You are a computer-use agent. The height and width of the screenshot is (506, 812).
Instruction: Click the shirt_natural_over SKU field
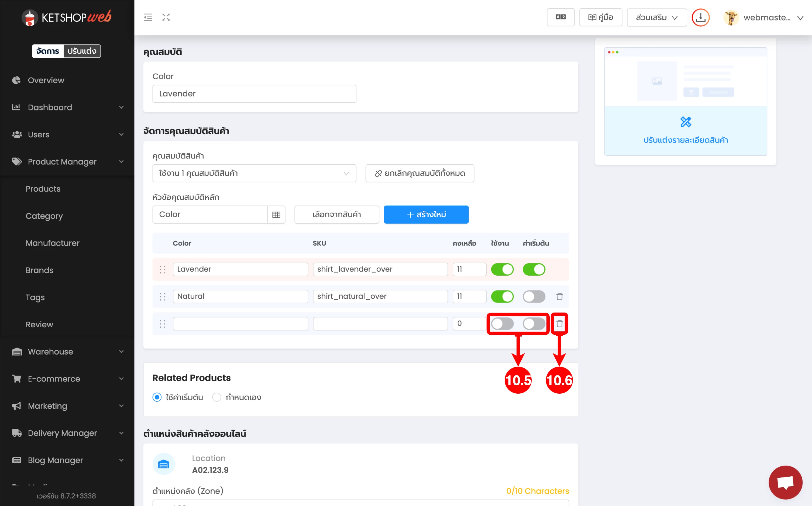coord(380,296)
